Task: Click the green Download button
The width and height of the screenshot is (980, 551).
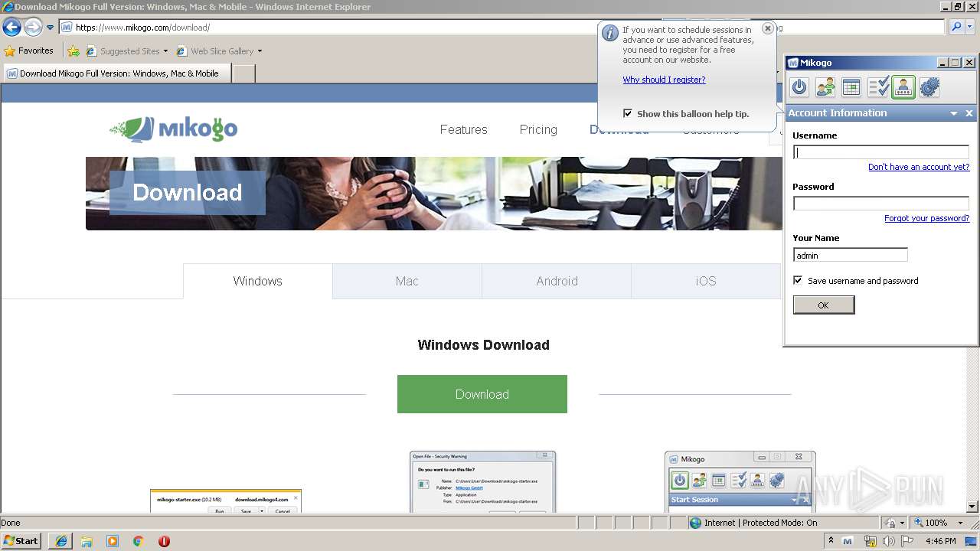Action: (482, 394)
